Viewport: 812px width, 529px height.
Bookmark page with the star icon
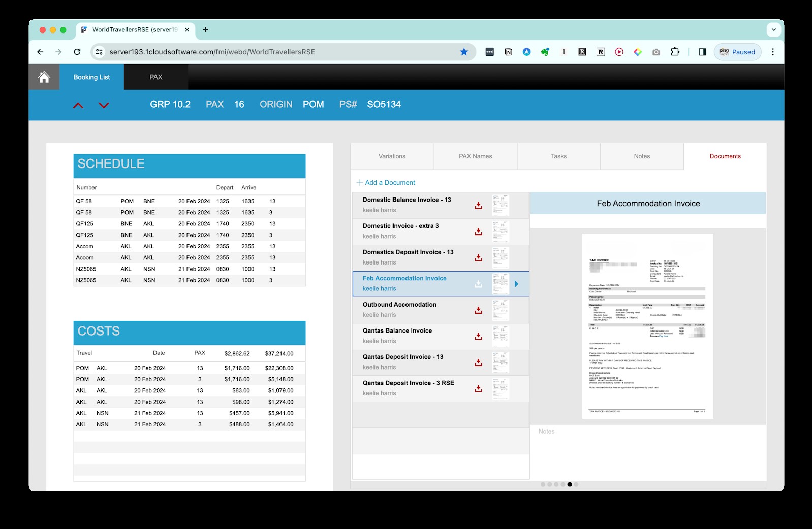pos(464,52)
